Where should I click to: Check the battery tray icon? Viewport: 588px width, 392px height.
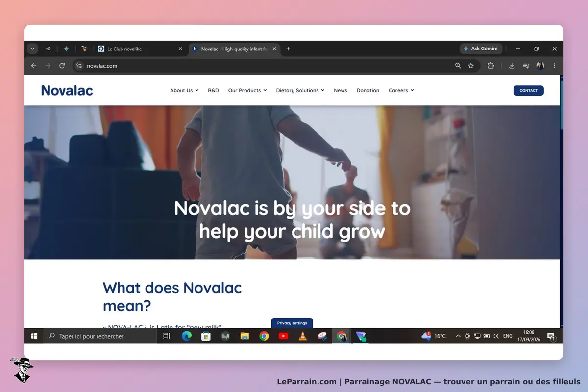[487, 336]
